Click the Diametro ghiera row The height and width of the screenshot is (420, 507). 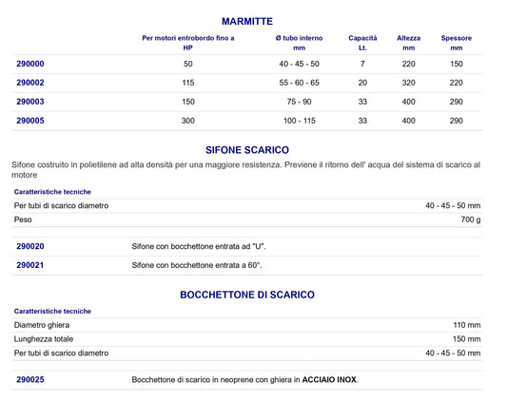point(247,325)
